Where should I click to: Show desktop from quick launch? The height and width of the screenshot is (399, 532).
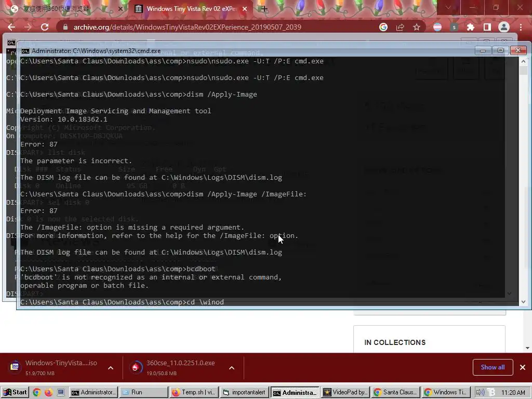coord(61,393)
